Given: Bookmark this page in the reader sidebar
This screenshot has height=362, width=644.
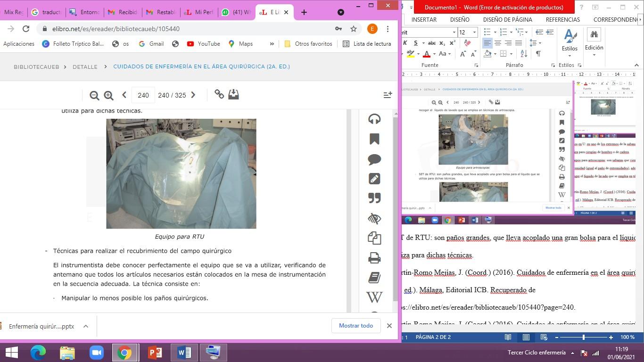Looking at the screenshot, I should click(x=374, y=139).
